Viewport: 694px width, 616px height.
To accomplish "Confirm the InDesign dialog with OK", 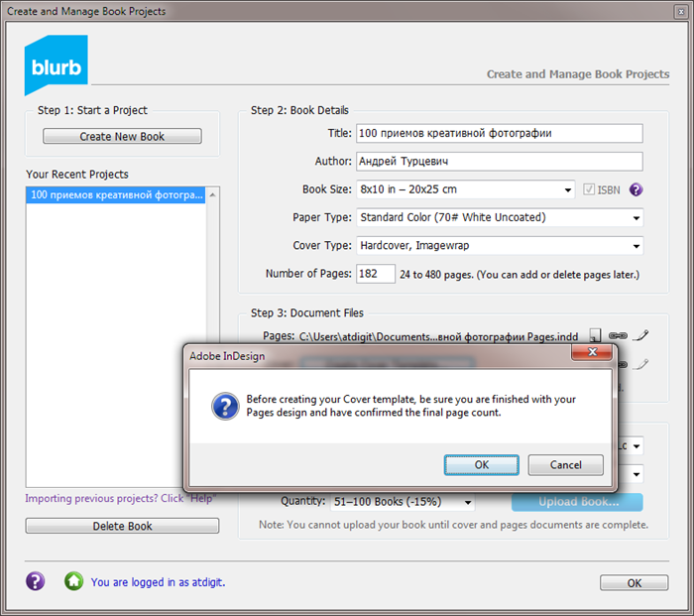I will (482, 465).
